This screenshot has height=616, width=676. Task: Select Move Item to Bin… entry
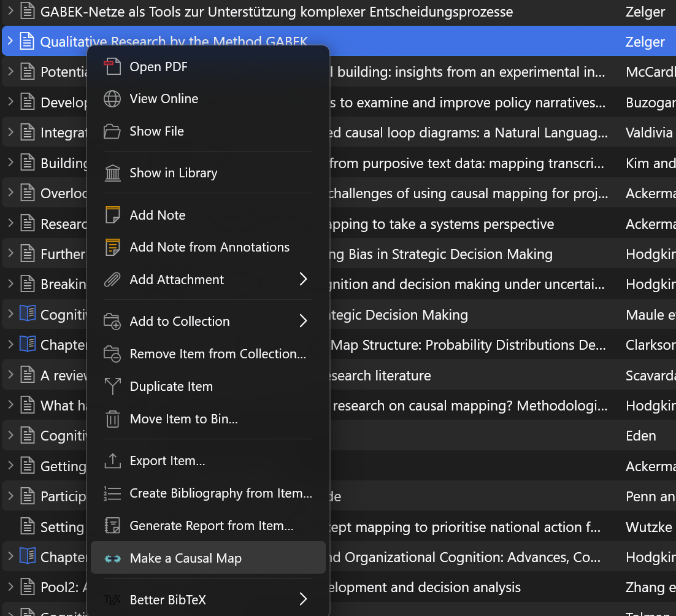[208, 419]
